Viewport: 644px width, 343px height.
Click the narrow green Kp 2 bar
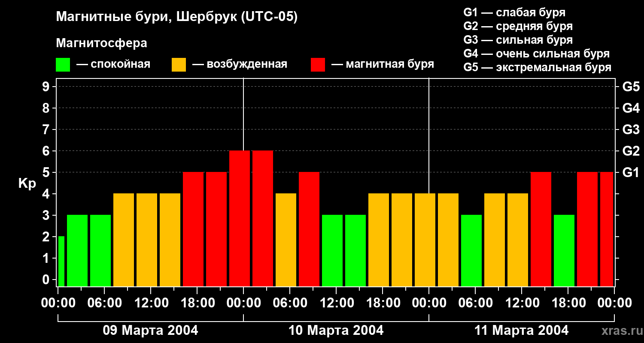61,261
